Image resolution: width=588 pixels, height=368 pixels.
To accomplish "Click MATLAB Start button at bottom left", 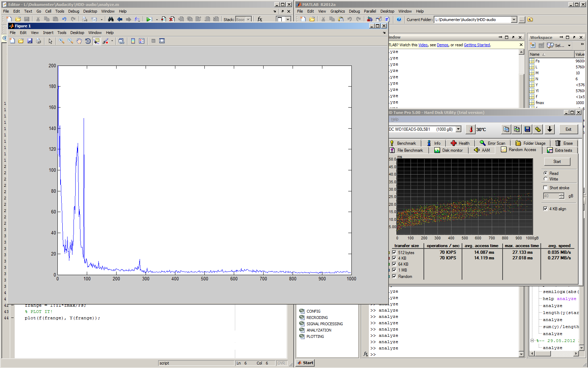I will (x=305, y=363).
